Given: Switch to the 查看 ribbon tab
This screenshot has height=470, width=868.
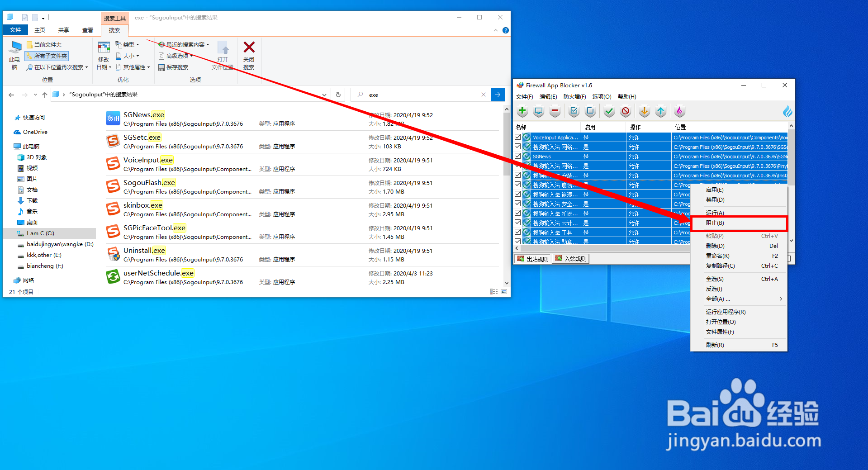Looking at the screenshot, I should point(88,30).
